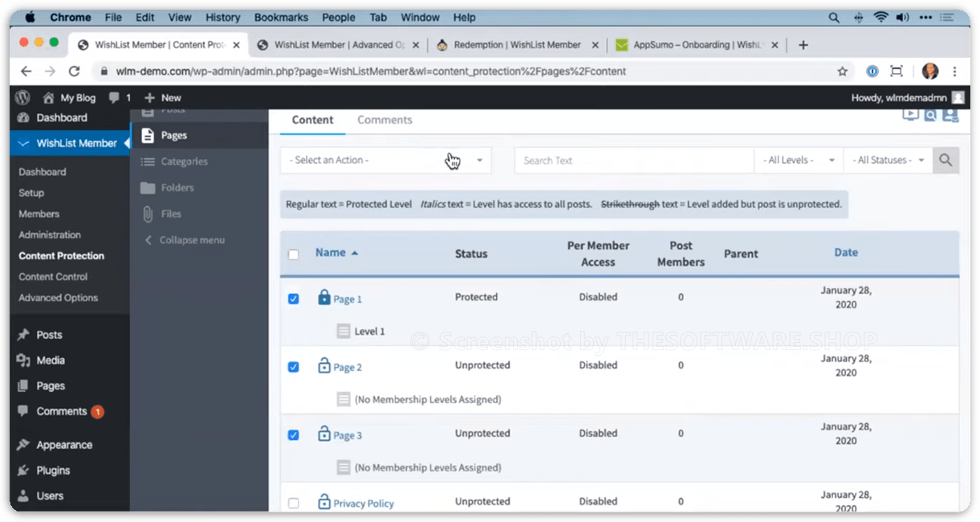The image size is (980, 522).
Task: Click the levels list icon beside Level 1
Action: [344, 331]
